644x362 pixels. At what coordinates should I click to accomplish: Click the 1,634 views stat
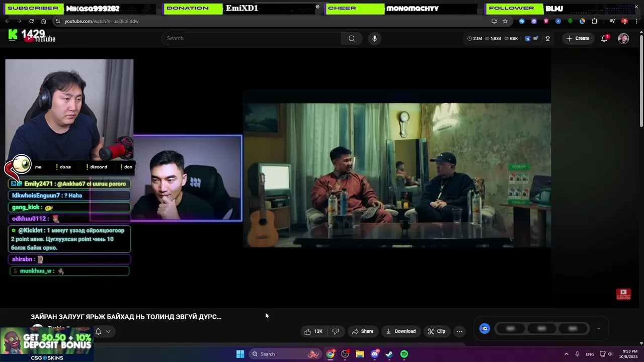493,38
